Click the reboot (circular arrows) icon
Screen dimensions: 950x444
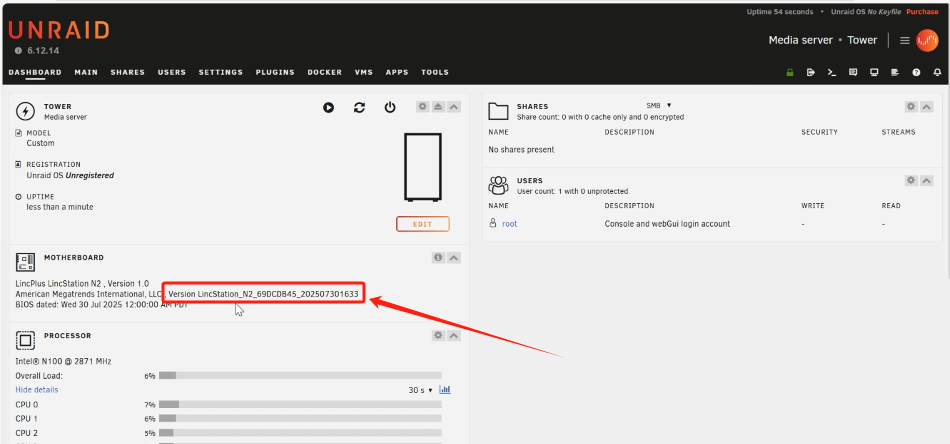click(x=359, y=107)
